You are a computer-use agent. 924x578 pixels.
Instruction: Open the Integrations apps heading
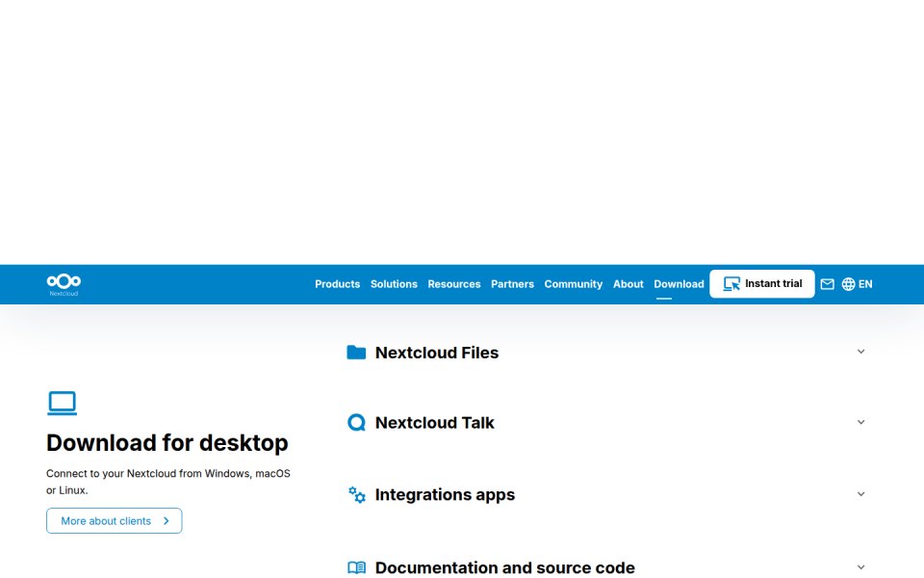445,495
